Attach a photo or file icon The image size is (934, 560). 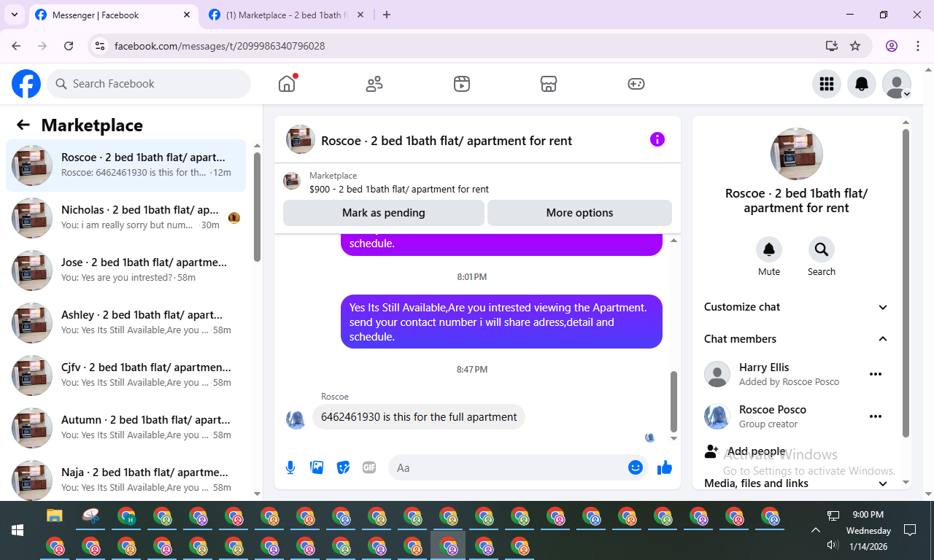pos(317,467)
